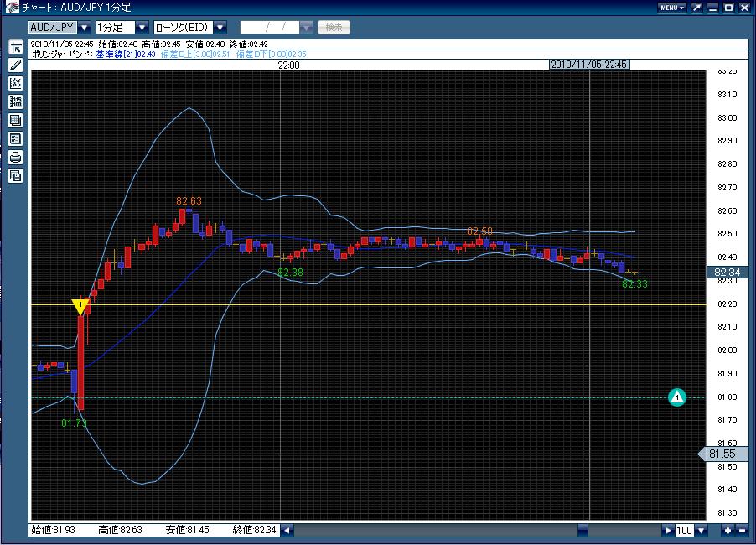Click 安値:81.45 in the status bar

click(187, 530)
